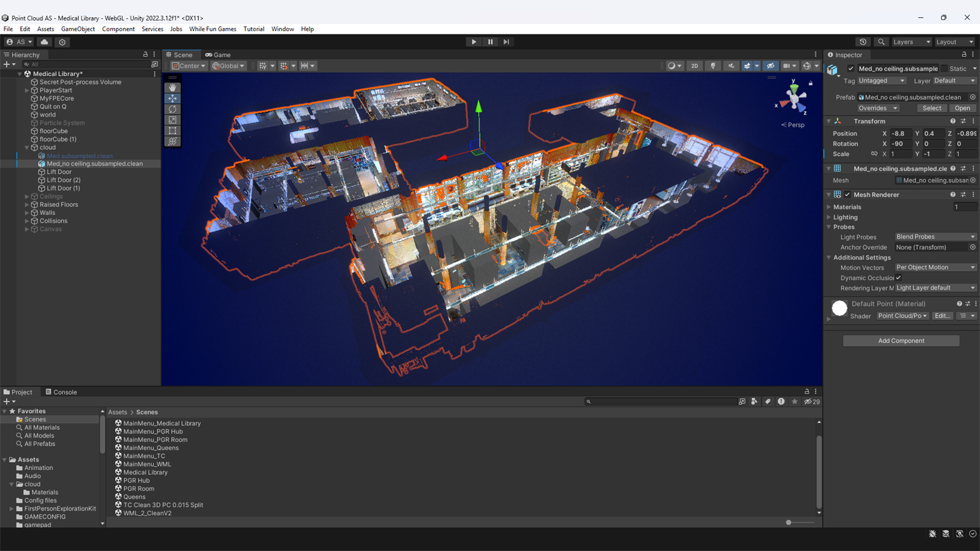This screenshot has width=980, height=551.
Task: Toggle the Static checkbox
Action: pyautogui.click(x=944, y=69)
